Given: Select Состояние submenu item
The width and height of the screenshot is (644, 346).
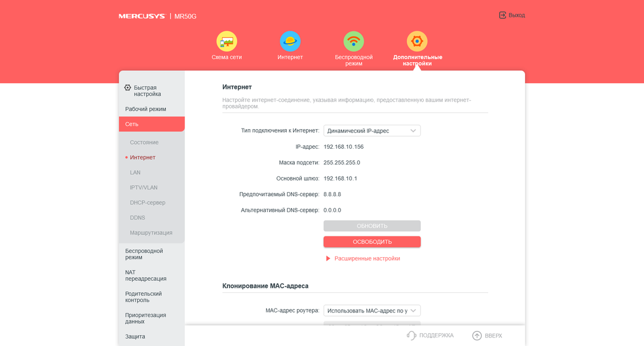Looking at the screenshot, I should pos(144,142).
